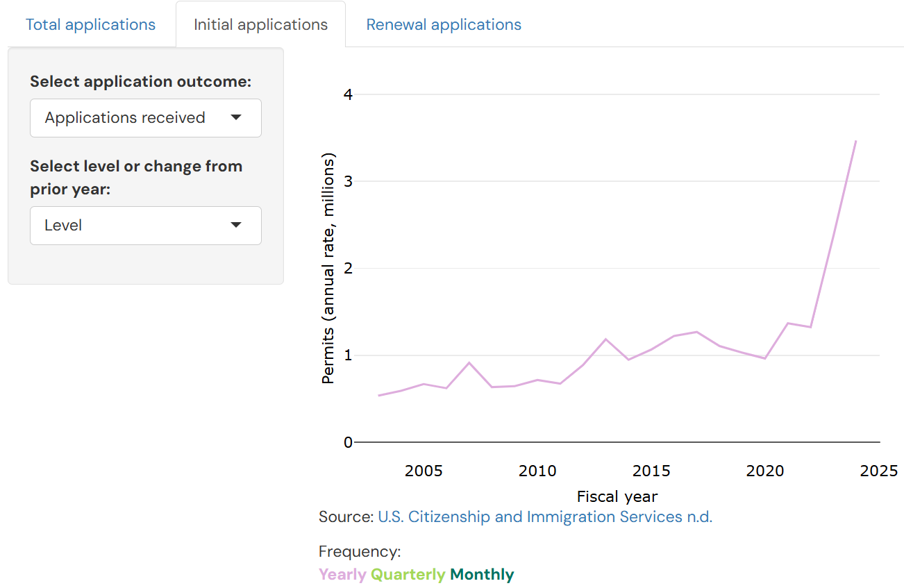Toggle the Monthly frequency legend item

click(x=482, y=575)
